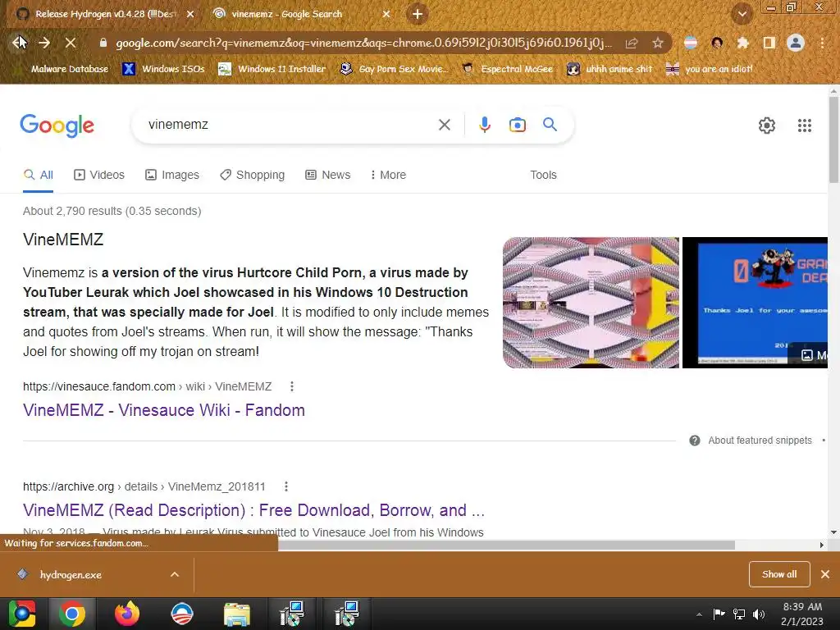Screen dimensions: 840x630
Task: Open Windows 11 Installer bookmark
Action: click(x=272, y=69)
